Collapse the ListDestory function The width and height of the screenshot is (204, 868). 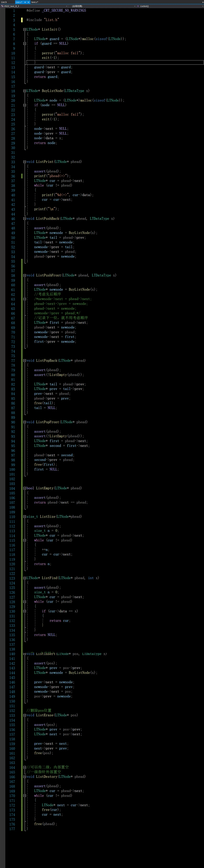tap(25, 777)
